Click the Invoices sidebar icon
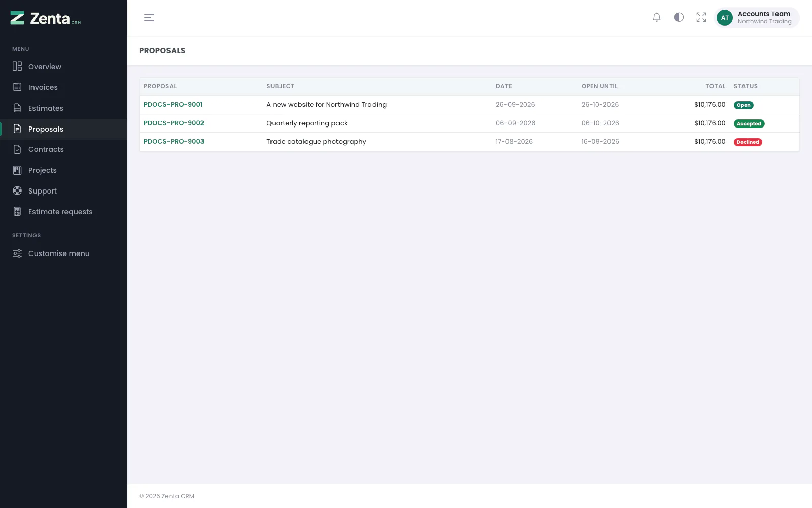Viewport: 812px width, 508px height. point(17,87)
